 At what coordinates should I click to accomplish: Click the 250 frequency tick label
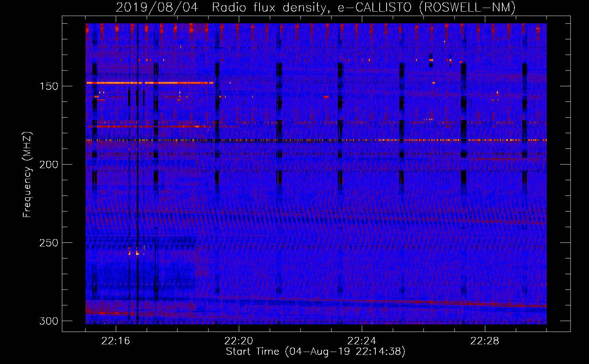coord(48,243)
